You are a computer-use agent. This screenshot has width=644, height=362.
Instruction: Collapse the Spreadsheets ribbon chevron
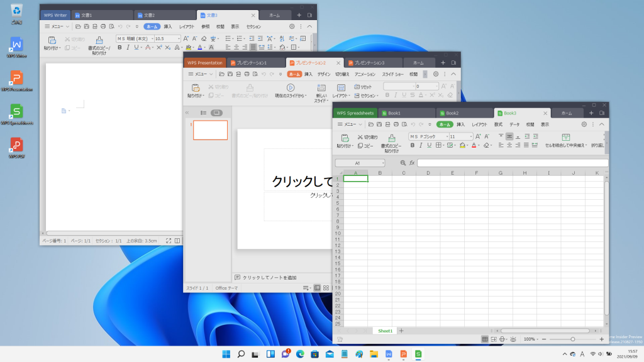602,124
